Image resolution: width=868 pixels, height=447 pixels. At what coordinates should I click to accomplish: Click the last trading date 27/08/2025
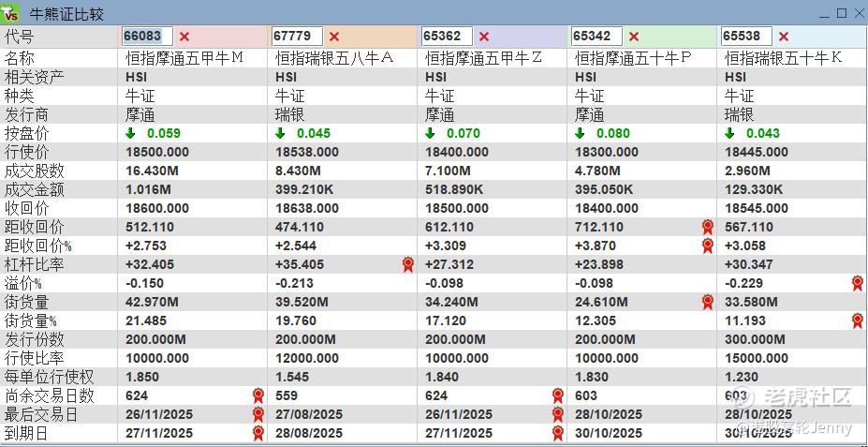309,414
